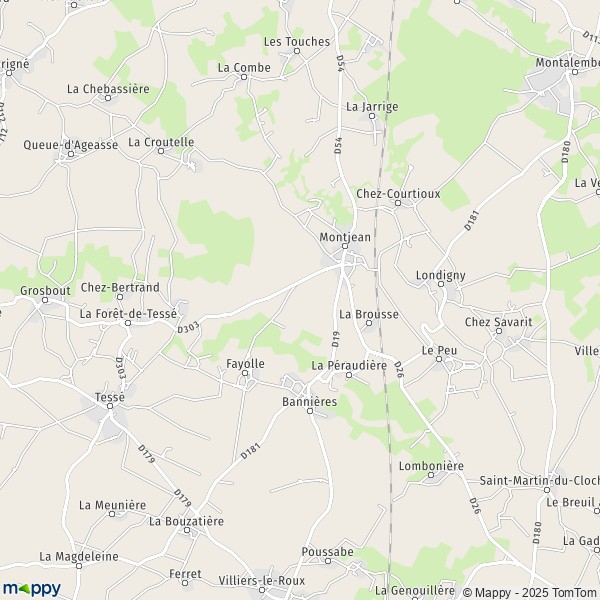Click the Les Touches marker

(x=297, y=51)
